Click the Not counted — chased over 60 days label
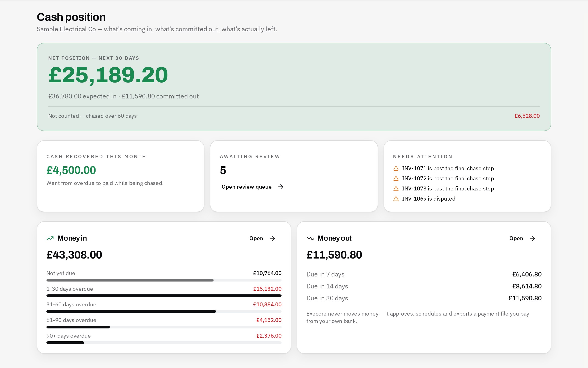Viewport: 588px width, 368px height. coord(93,116)
